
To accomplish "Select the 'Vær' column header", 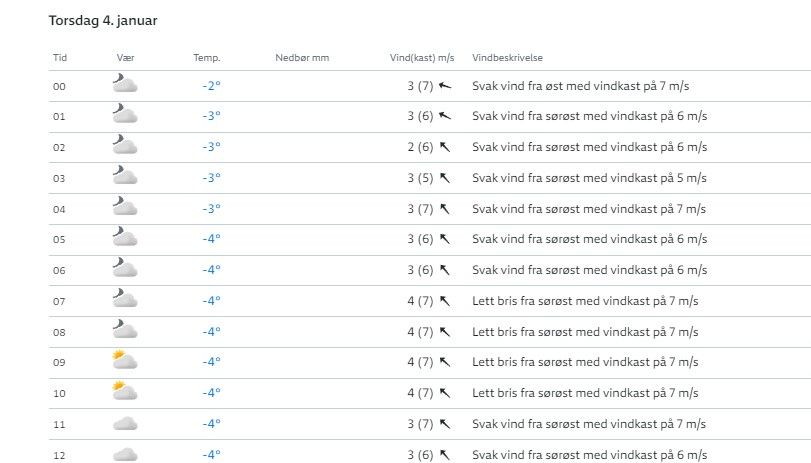I will (x=125, y=58).
